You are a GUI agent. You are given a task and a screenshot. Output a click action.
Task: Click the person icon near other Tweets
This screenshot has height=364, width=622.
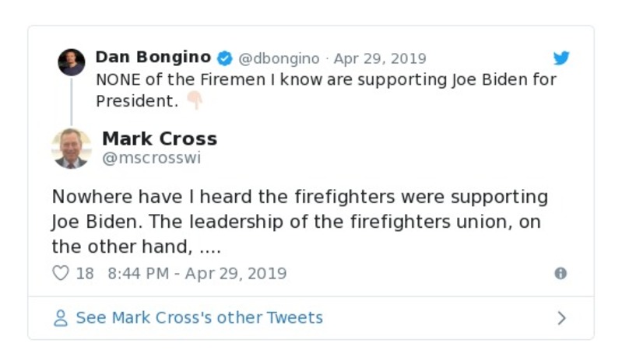pyautogui.click(x=60, y=318)
